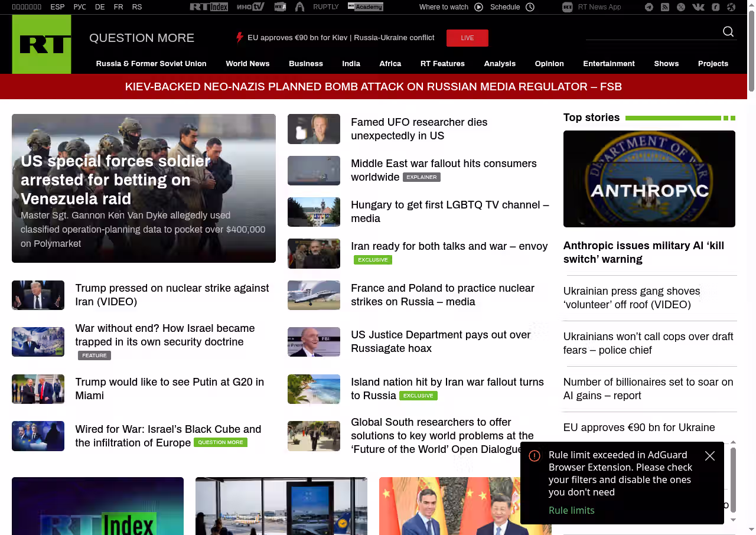756x535 pixels.
Task: Open the Business menu section
Action: click(305, 64)
